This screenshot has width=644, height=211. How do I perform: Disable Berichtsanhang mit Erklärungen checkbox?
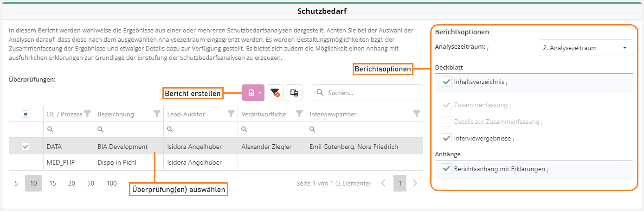click(x=447, y=169)
